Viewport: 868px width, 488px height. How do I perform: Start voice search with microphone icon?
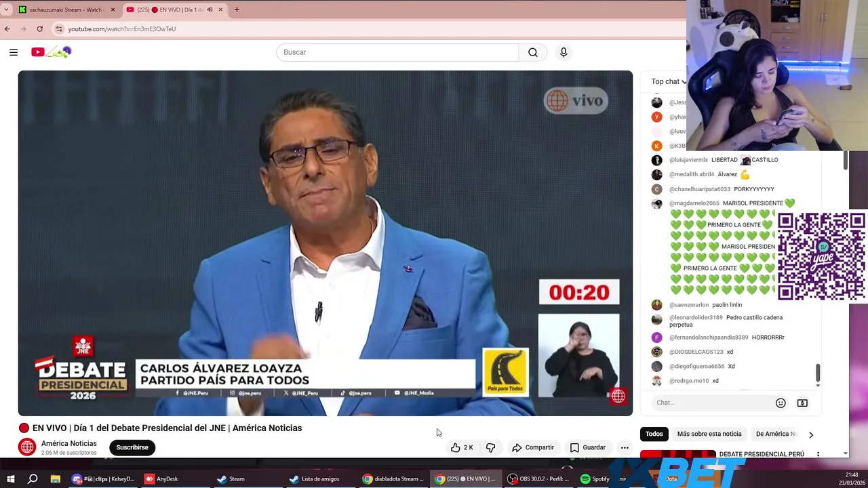pos(564,52)
